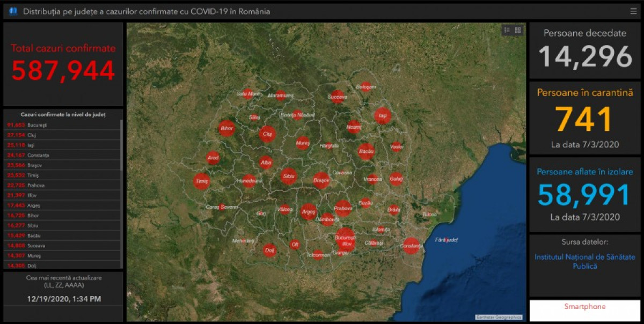Click the dashboard logo beside the title
644x324 pixels.
[13, 11]
